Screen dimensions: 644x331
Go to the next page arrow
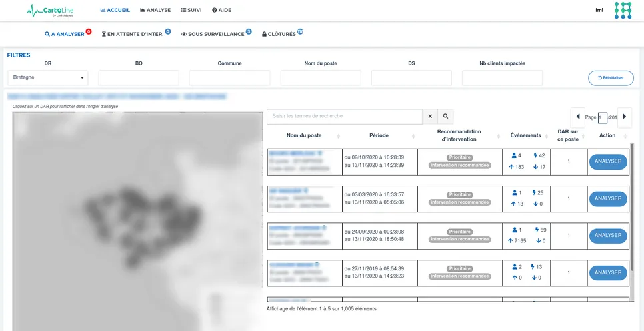pyautogui.click(x=624, y=117)
